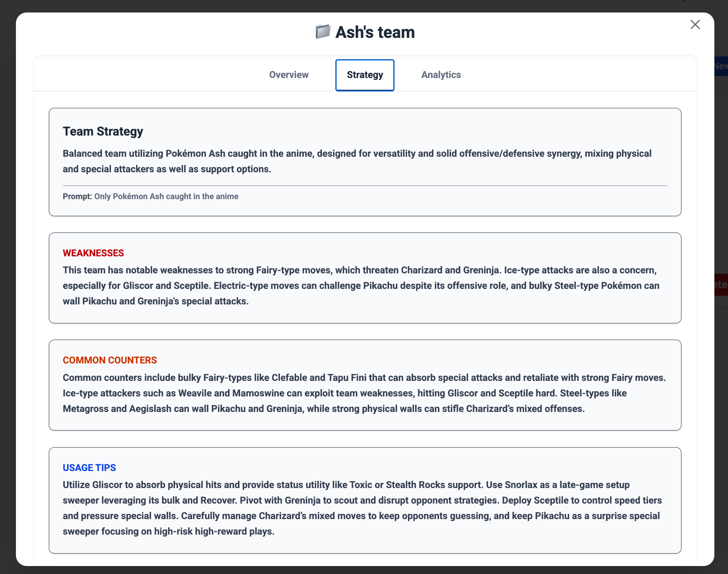Click the blue USAGE TIPS heading
728x574 pixels.
(x=89, y=468)
